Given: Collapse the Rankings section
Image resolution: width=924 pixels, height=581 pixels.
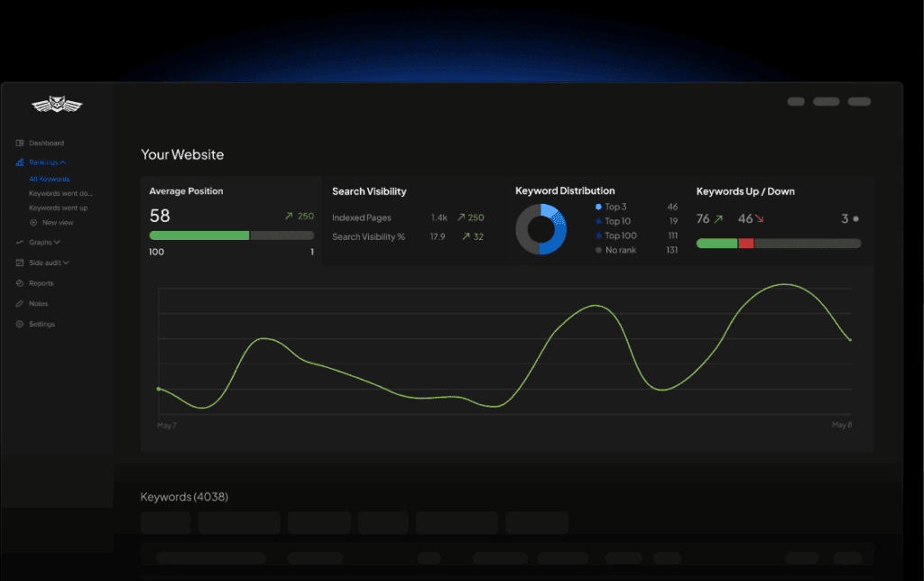Looking at the screenshot, I should tap(62, 162).
